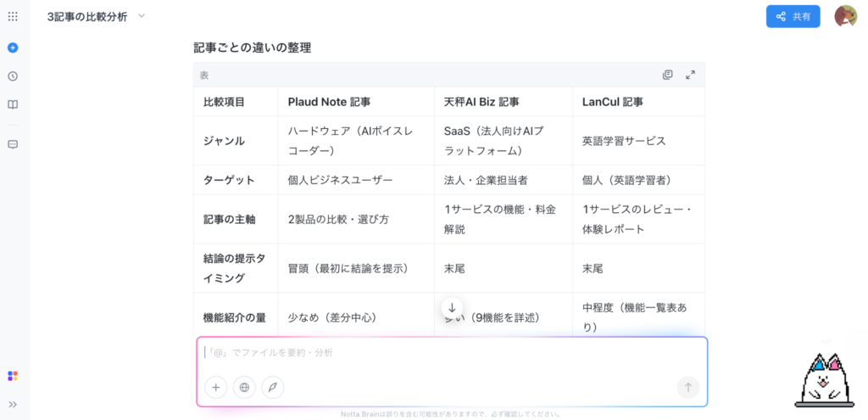The image size is (868, 420).
Task: Click the 共有 share button
Action: 793,17
